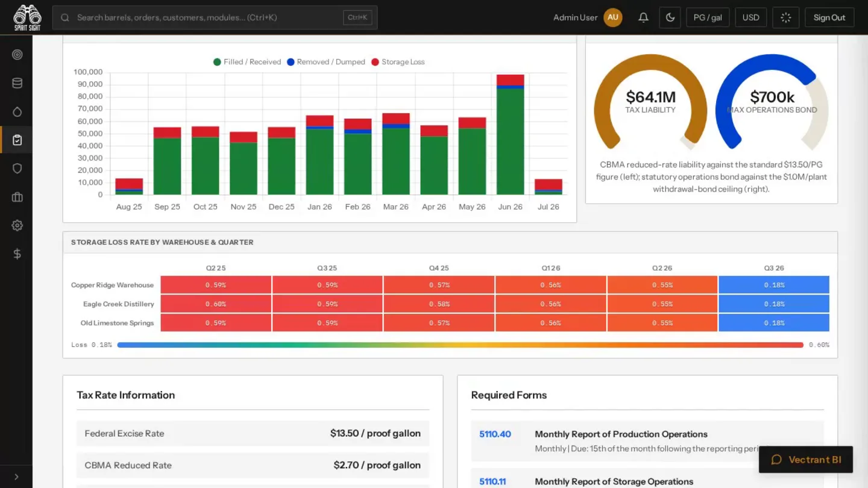Viewport: 868px width, 488px height.
Task: Click the $700k max operations bond gauge
Action: [x=772, y=101]
